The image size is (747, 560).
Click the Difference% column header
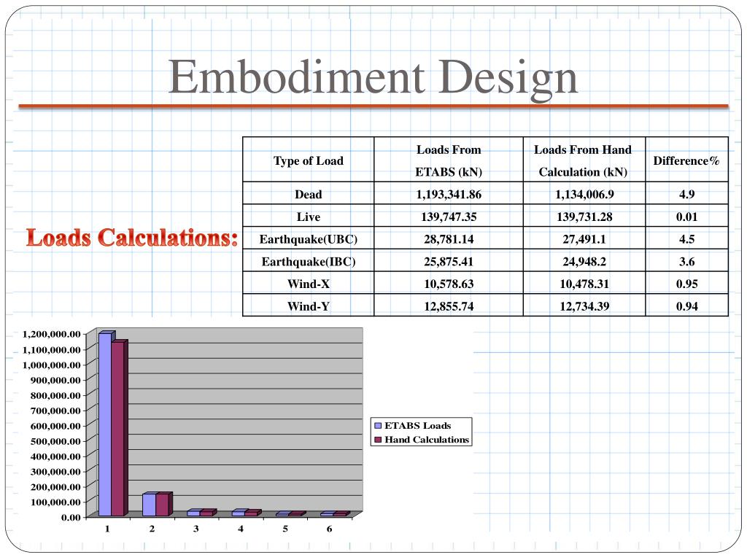tap(686, 161)
